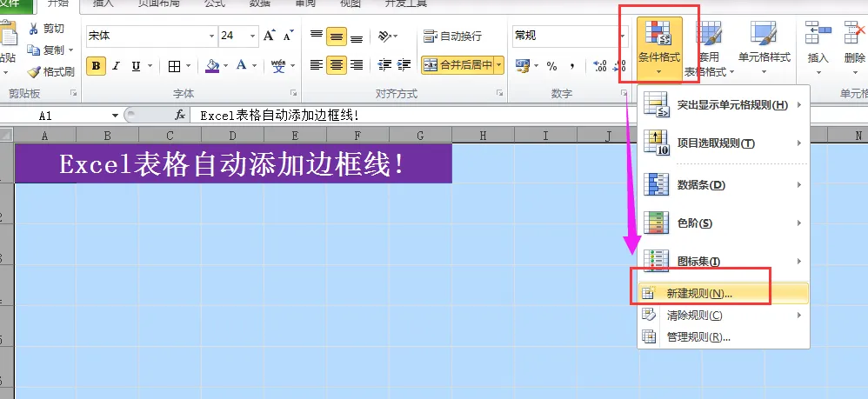Increase indent in alignment group

click(x=404, y=65)
